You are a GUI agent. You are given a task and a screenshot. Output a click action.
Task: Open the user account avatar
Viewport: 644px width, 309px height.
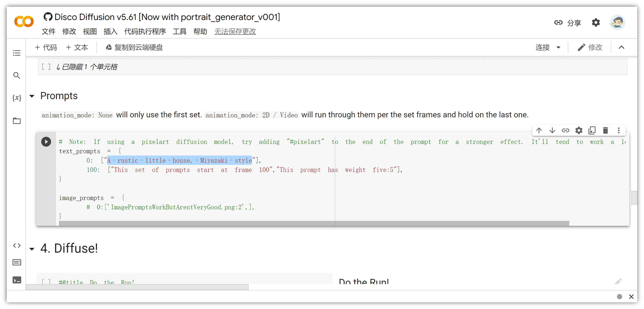tap(617, 22)
